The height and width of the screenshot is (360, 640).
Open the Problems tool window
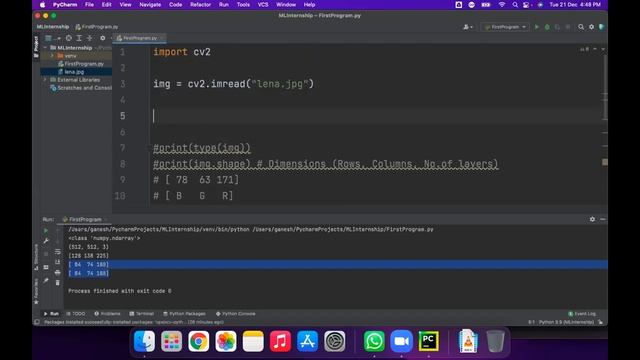(107, 313)
